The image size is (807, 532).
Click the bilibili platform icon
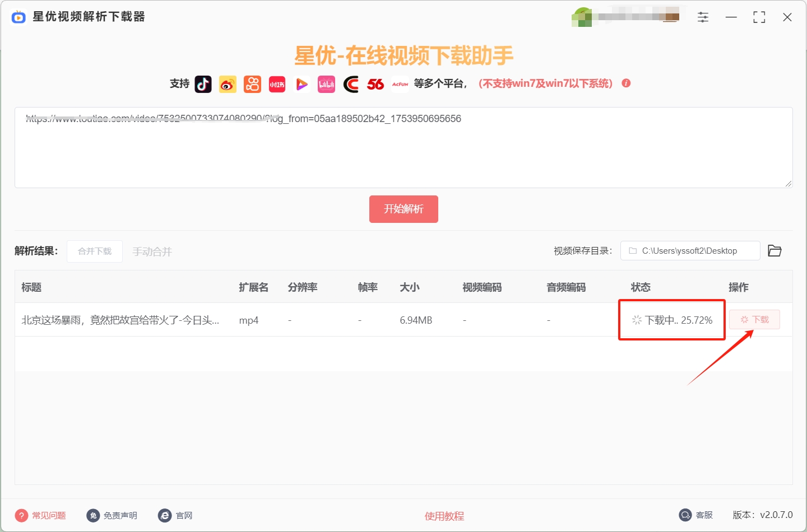[326, 84]
